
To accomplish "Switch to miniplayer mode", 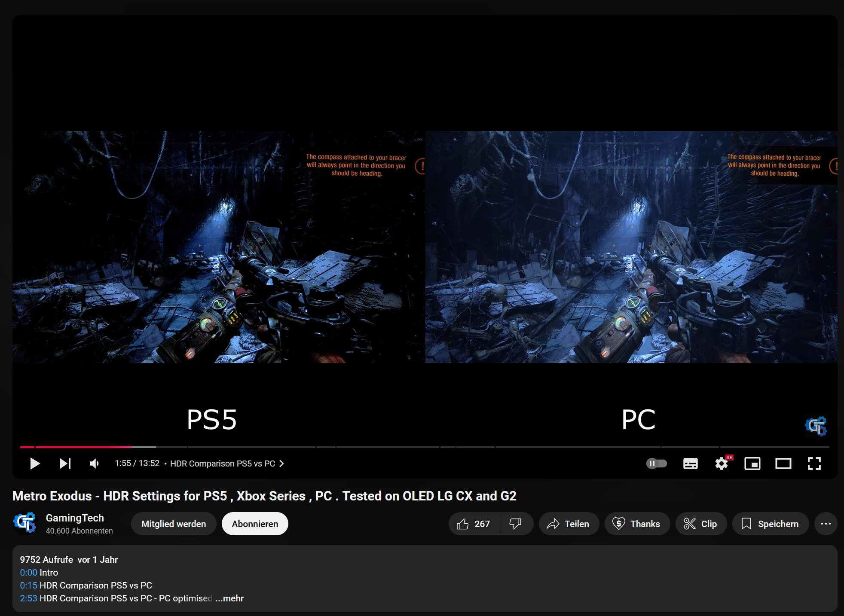I will coord(752,464).
